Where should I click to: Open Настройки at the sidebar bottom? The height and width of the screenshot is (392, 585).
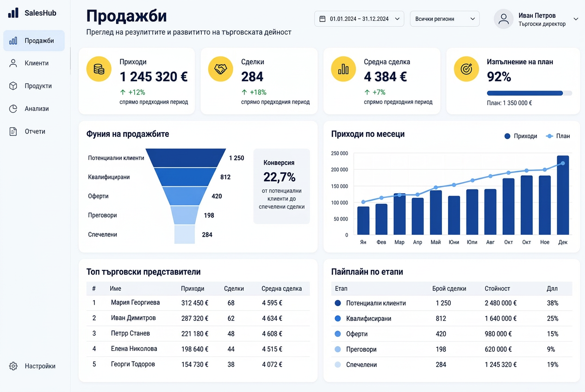click(x=34, y=366)
